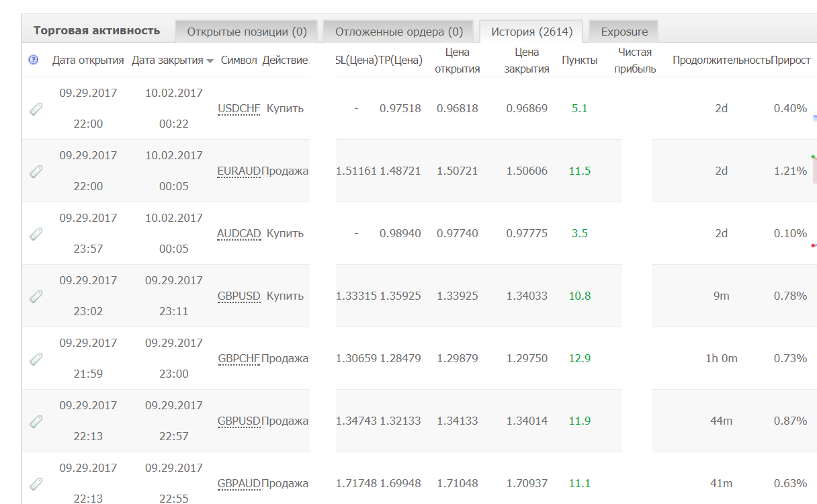Sort by Цена открытия column header
Image resolution: width=817 pixels, height=504 pixels.
tap(458, 60)
